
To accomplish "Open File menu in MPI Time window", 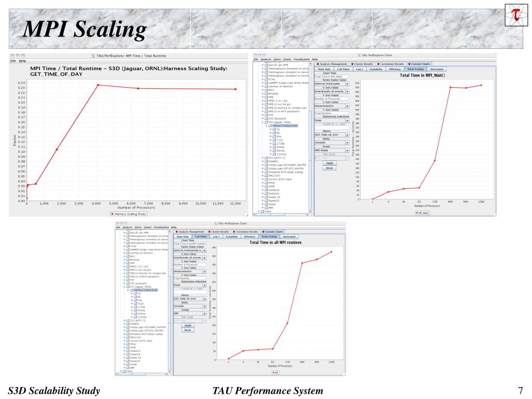I will pyautogui.click(x=12, y=61).
